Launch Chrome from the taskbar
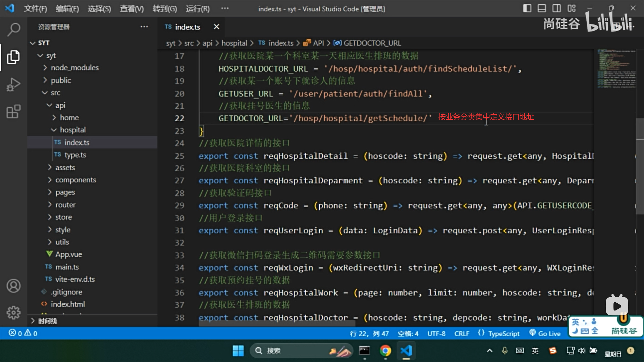The image size is (644, 362). 385,351
